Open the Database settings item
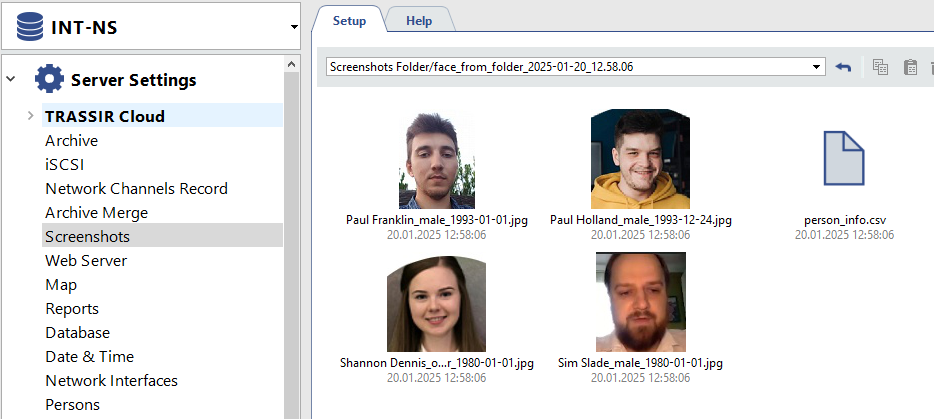934x419 pixels. point(77,332)
